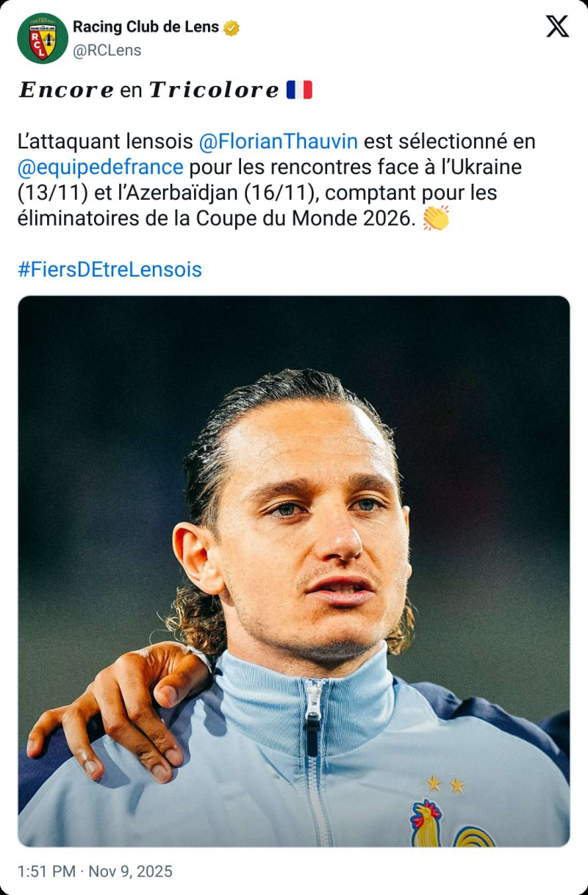Open the #FiersDEtreLensois hashtag
This screenshot has height=895, width=588.
[x=110, y=270]
